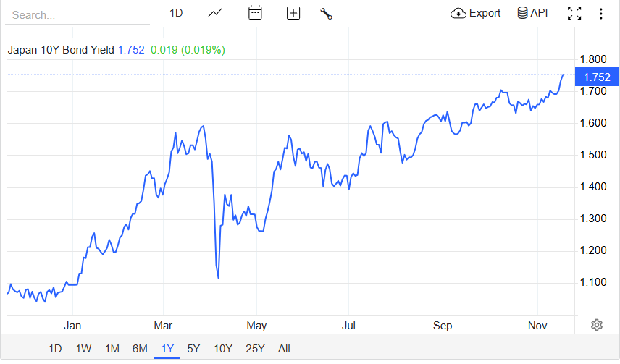The height and width of the screenshot is (364, 620).
Task: Click the Japan 10Y Bond Yield label
Action: click(61, 50)
